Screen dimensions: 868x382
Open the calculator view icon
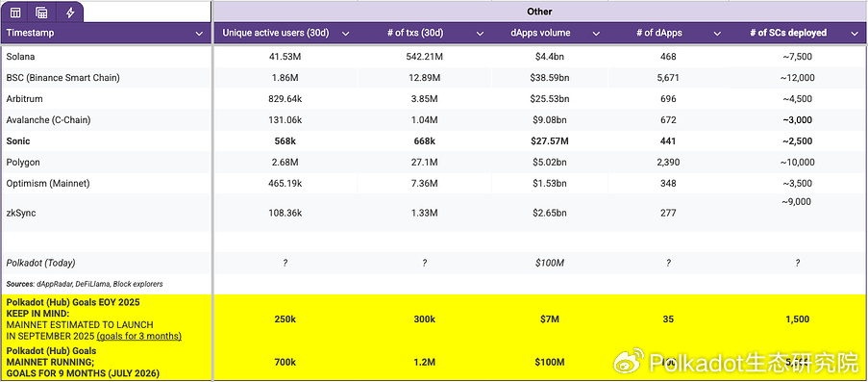click(x=41, y=13)
